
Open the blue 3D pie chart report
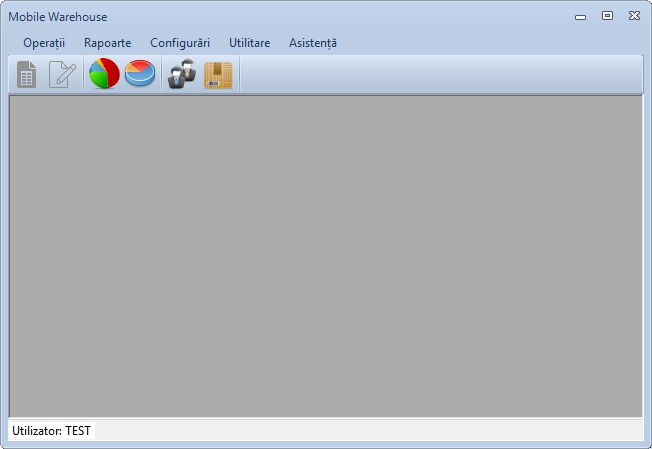tap(140, 74)
